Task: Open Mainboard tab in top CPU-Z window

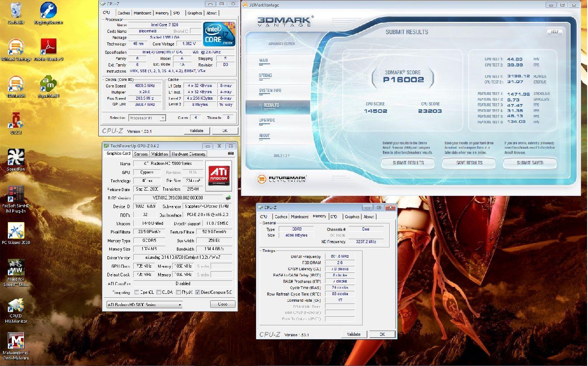Action: pos(142,13)
